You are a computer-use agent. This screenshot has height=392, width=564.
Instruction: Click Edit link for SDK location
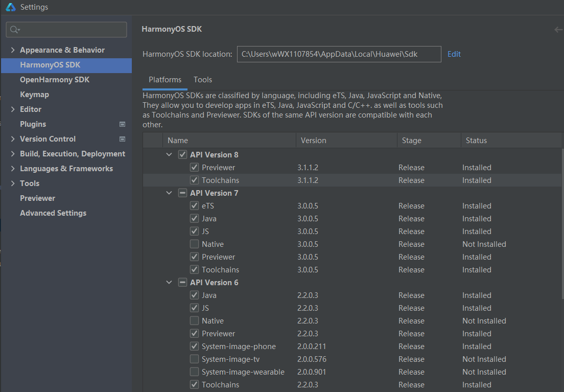(454, 54)
